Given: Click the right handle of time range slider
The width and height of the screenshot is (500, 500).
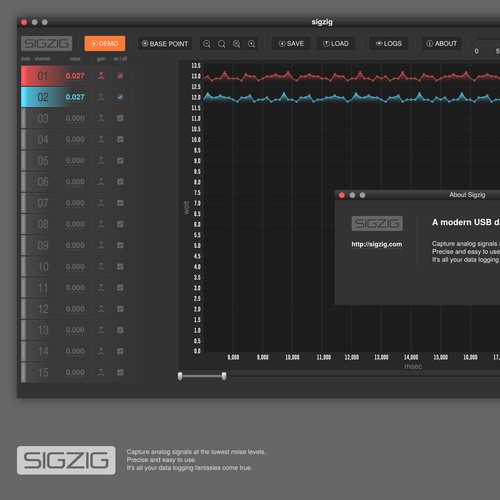Looking at the screenshot, I should (224, 376).
